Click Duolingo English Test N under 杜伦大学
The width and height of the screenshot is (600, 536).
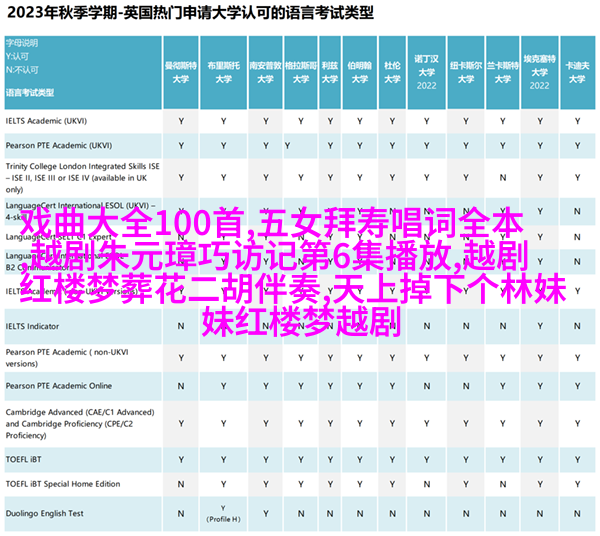click(392, 514)
